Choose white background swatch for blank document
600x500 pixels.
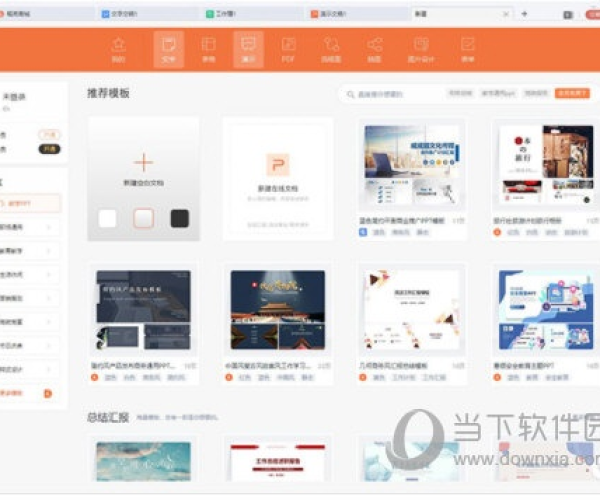[x=108, y=218]
